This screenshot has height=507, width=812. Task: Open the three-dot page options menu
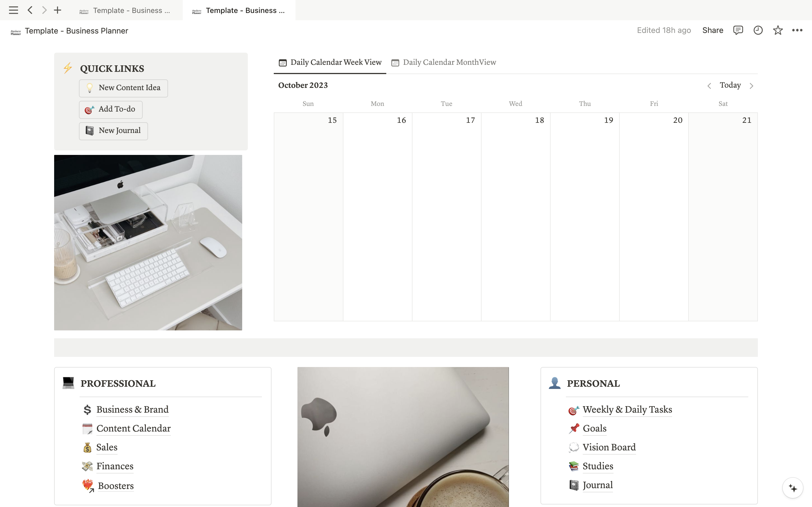coord(797,30)
